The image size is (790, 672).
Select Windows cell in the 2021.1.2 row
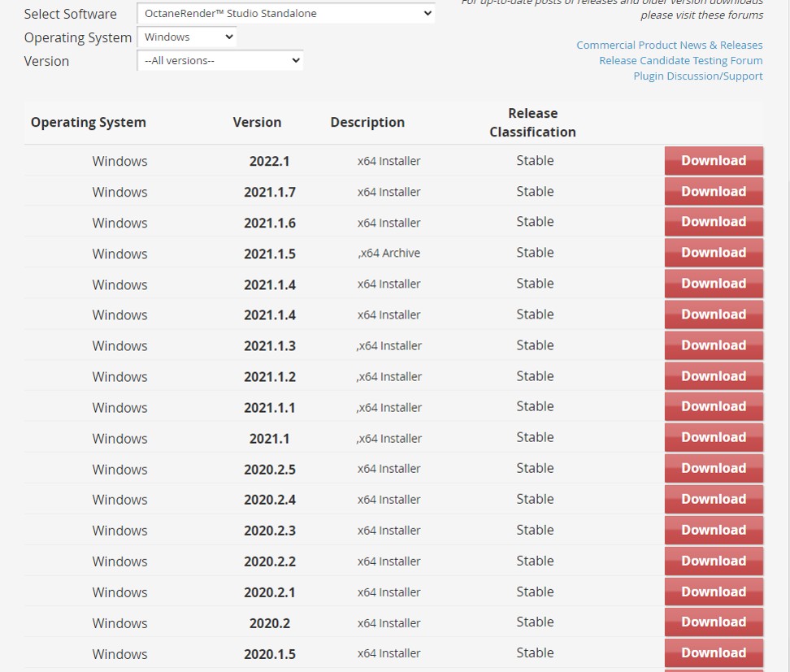pos(120,377)
